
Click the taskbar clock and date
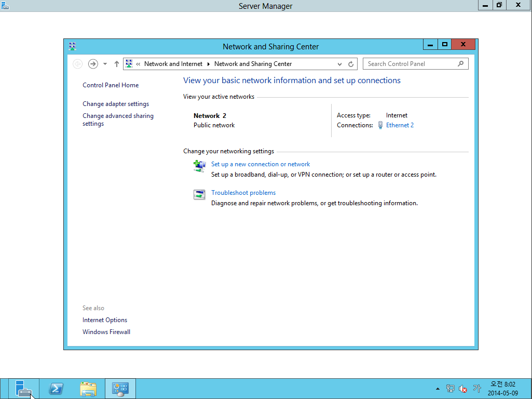(x=503, y=389)
